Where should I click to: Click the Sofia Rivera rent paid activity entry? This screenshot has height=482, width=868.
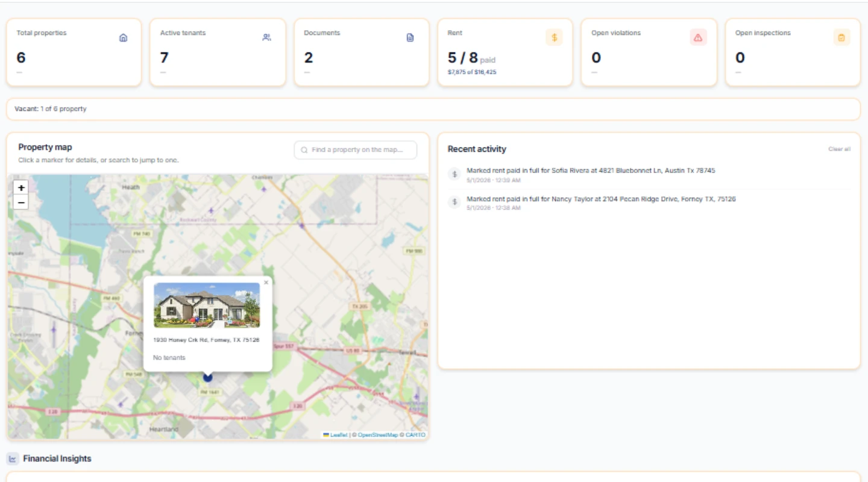point(650,175)
